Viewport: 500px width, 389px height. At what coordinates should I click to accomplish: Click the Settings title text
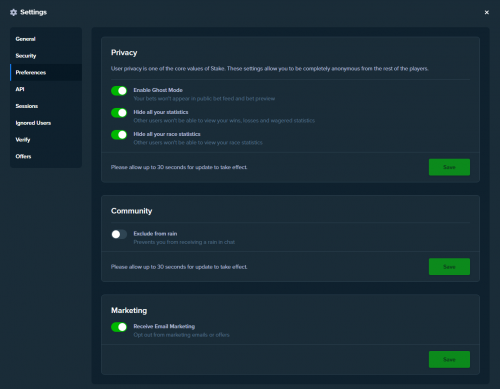tap(34, 12)
